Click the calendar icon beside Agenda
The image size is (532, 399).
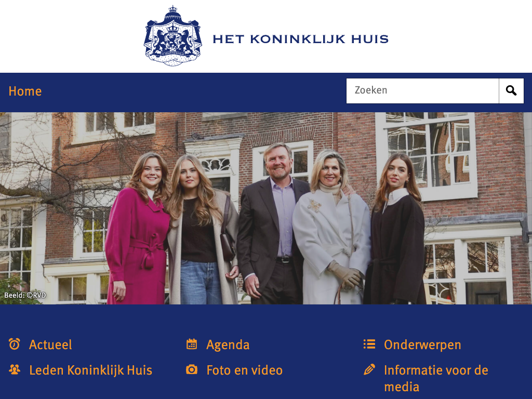click(192, 344)
